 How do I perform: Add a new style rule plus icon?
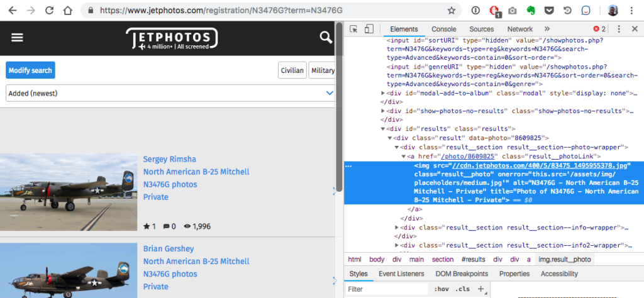(481, 289)
